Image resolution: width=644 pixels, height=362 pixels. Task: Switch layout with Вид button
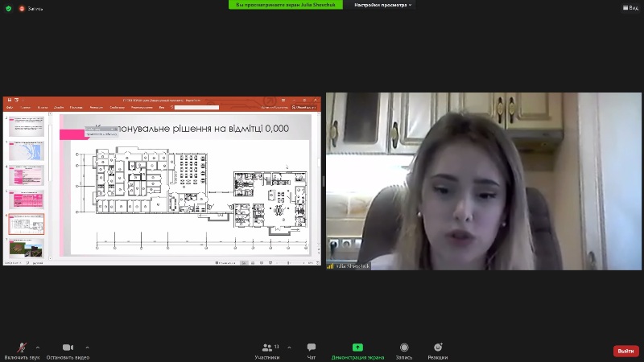point(630,8)
